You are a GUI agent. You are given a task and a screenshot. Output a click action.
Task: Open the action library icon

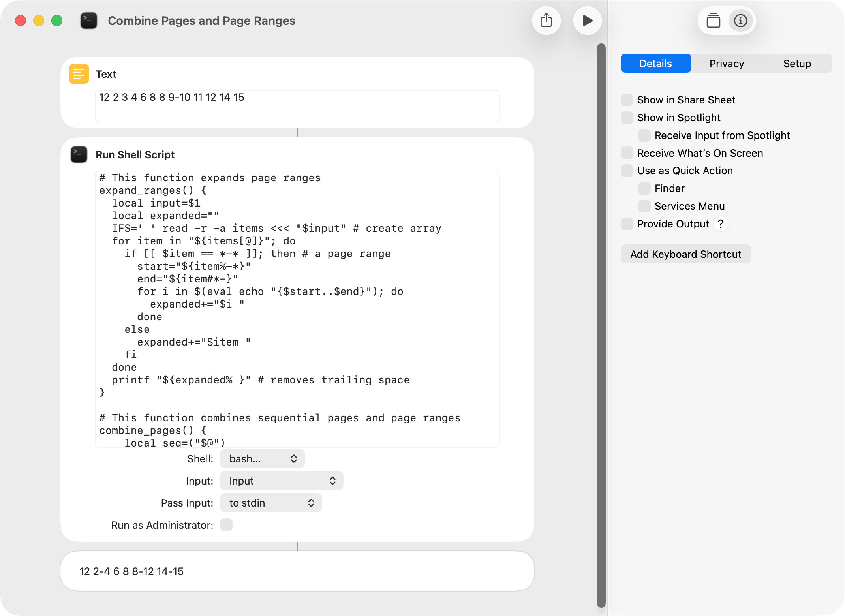[713, 21]
